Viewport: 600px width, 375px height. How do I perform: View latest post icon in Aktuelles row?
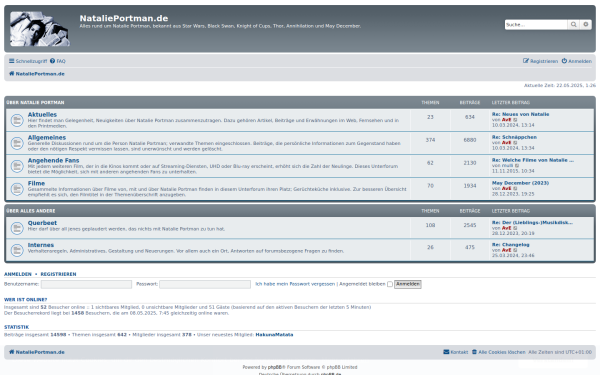pyautogui.click(x=515, y=120)
